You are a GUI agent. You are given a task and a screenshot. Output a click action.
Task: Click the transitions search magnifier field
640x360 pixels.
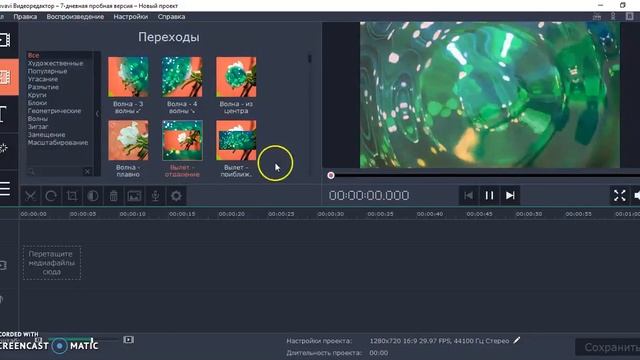[x=55, y=171]
